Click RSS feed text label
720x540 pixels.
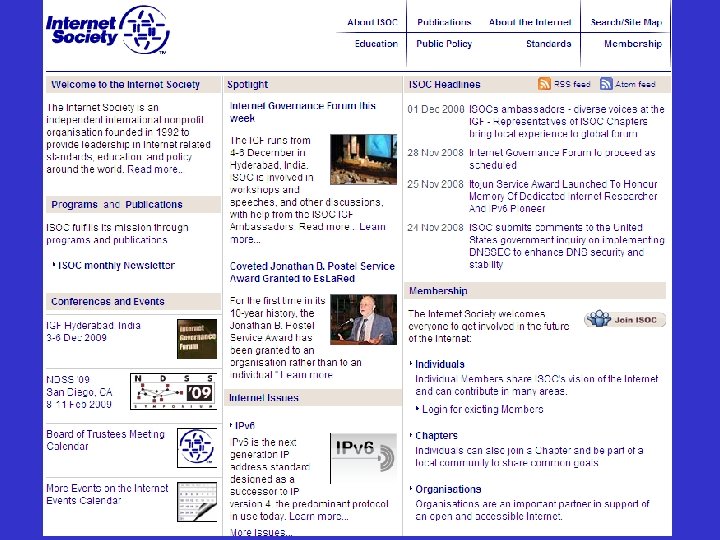572,84
